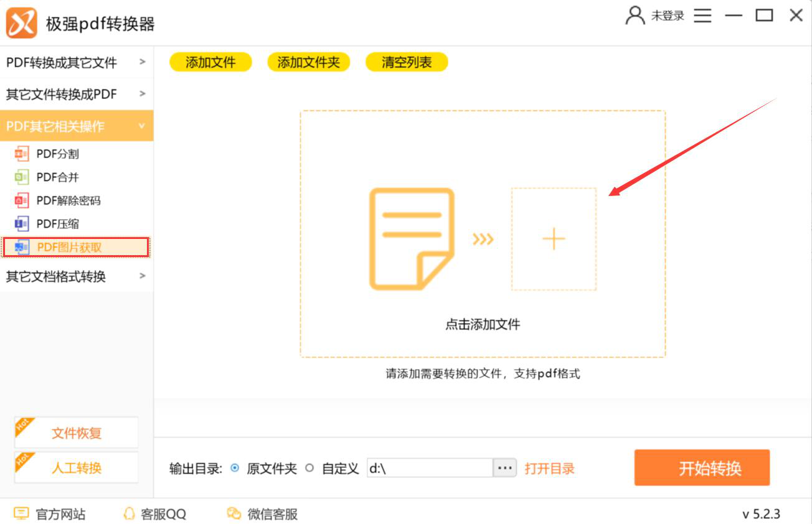This screenshot has width=812, height=524.
Task: Click the 请添加需要转换的文件 hint text
Action: 483,374
